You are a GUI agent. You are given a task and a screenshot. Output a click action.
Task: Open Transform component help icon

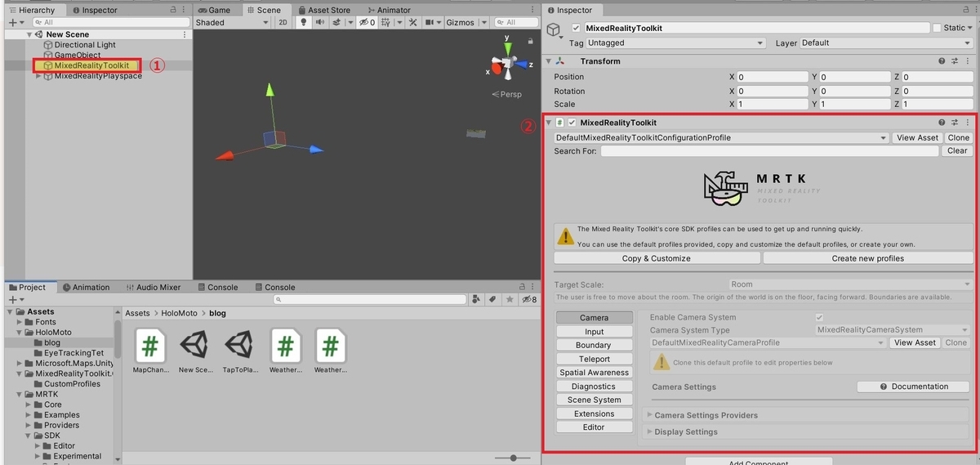coord(942,61)
